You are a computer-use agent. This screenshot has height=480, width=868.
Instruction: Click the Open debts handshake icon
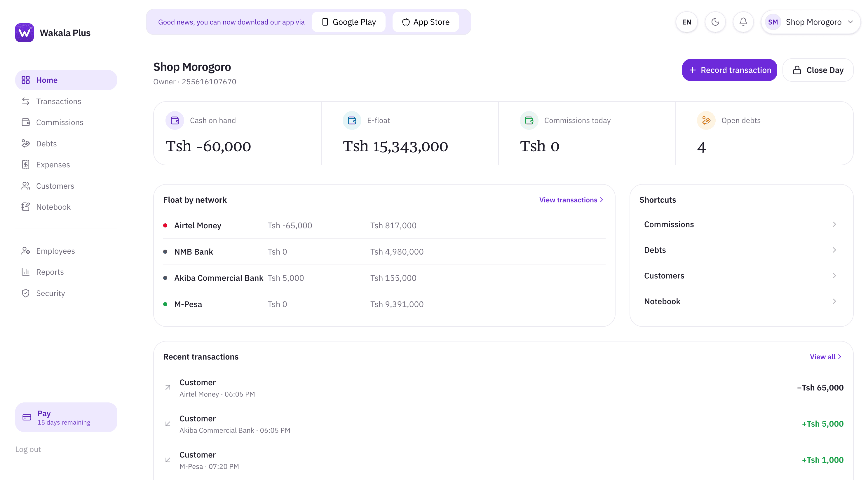click(x=706, y=120)
